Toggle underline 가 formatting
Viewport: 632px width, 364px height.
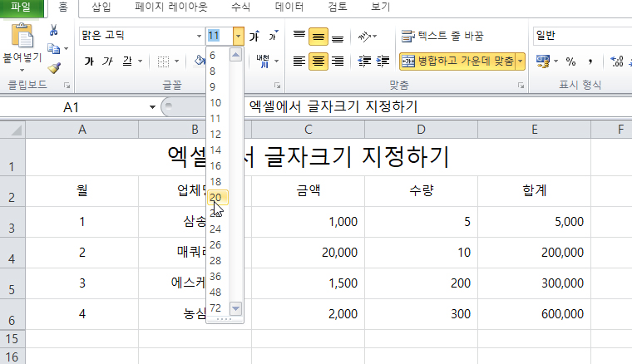click(127, 61)
